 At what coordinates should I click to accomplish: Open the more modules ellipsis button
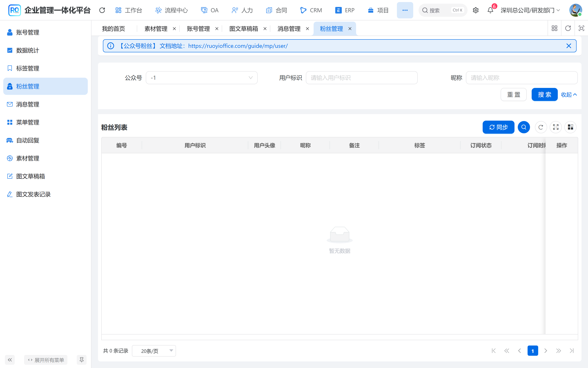pos(405,10)
